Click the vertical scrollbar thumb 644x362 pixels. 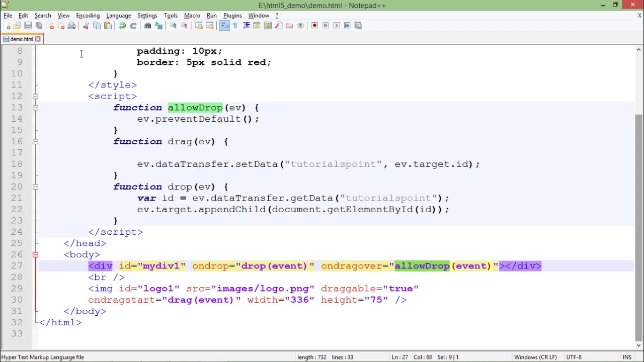(x=639, y=227)
